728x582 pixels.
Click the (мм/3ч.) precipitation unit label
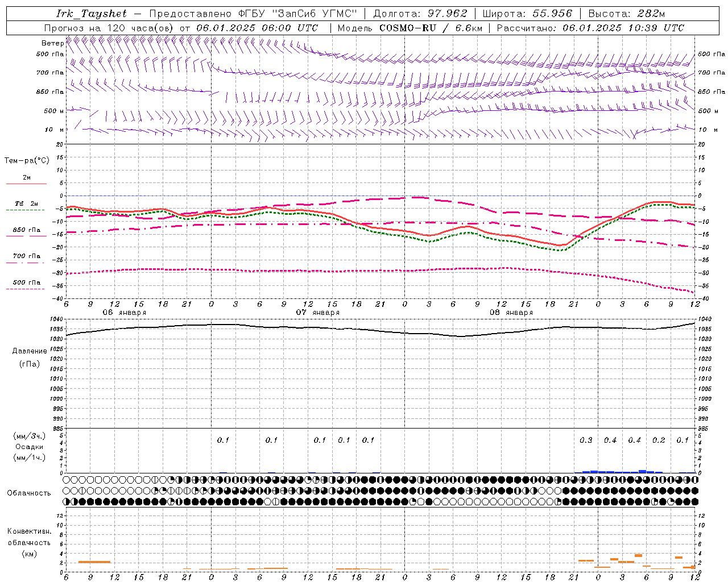tap(30, 436)
